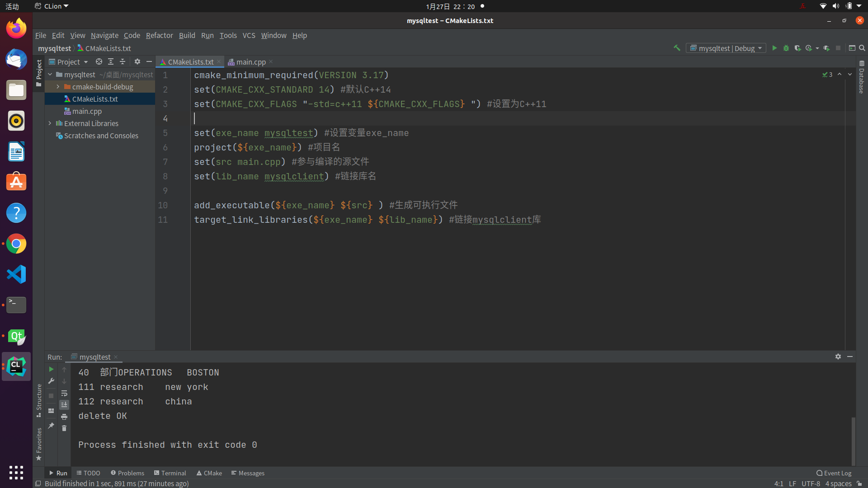
Task: Locate opened file with the crosshair icon
Action: [99, 61]
